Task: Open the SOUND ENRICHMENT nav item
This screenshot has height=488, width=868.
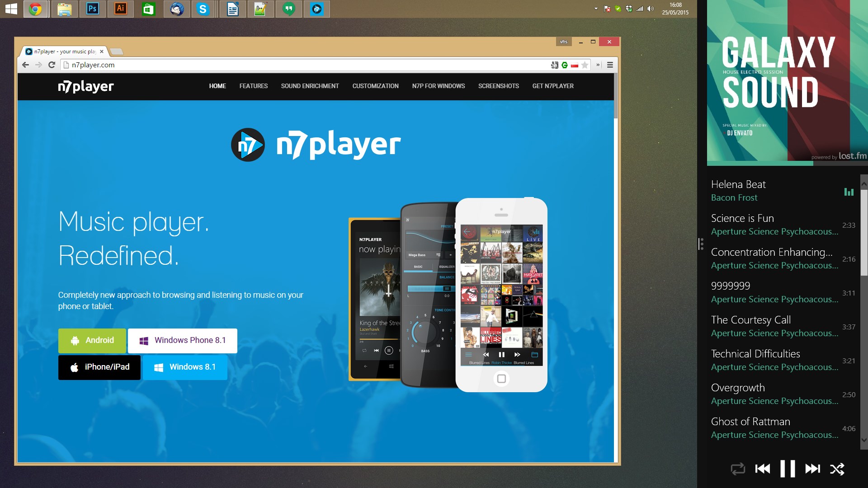Action: pos(310,86)
